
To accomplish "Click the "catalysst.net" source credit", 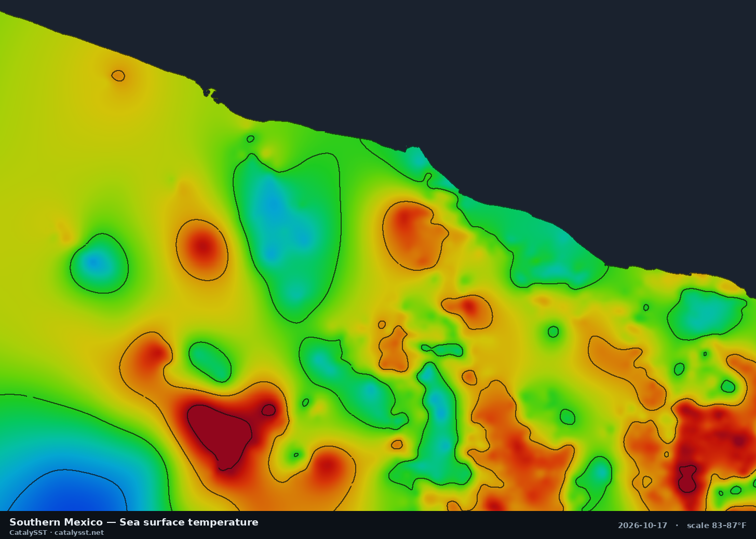I will (79, 533).
